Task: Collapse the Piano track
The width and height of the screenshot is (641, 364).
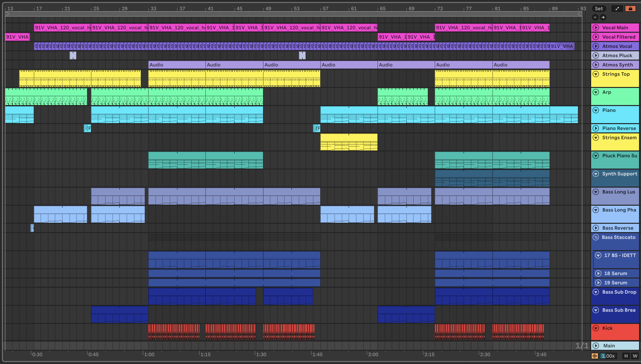Action: (x=596, y=110)
